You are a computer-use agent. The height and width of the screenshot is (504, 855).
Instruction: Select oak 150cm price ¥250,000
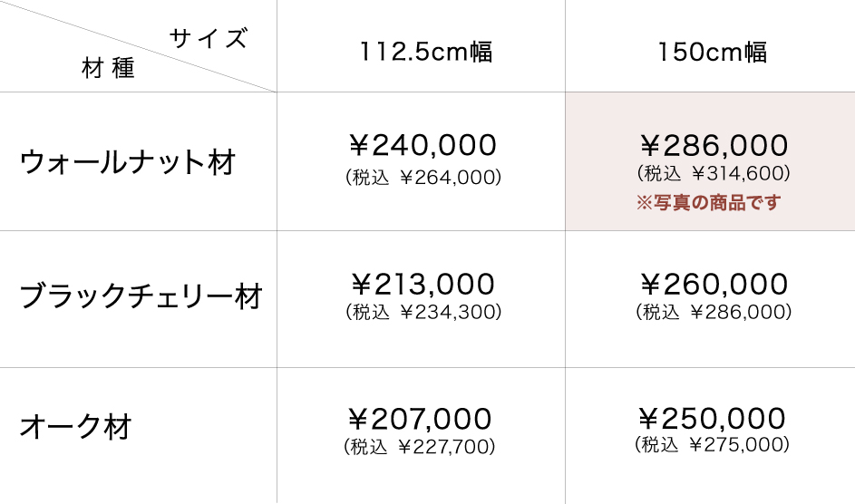click(712, 418)
